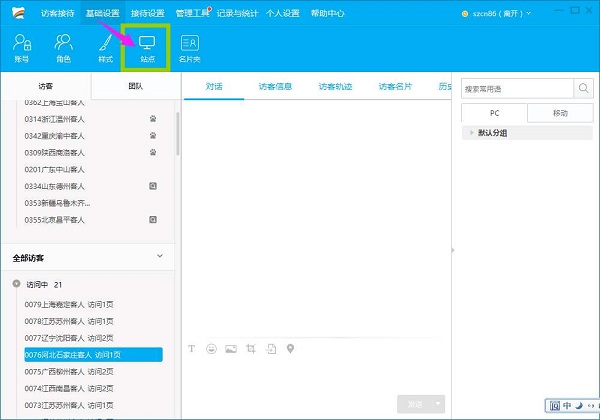Switch to the 访客轨迹 tab
The image size is (600, 420).
click(x=335, y=86)
